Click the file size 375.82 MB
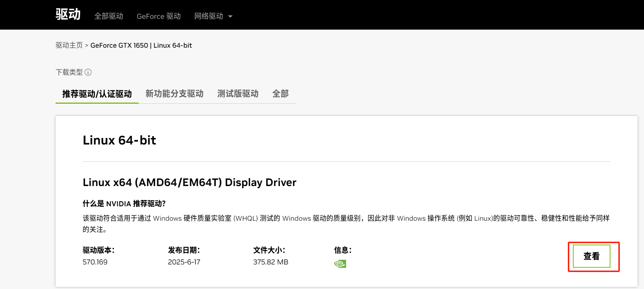This screenshot has height=289, width=644. [x=271, y=262]
